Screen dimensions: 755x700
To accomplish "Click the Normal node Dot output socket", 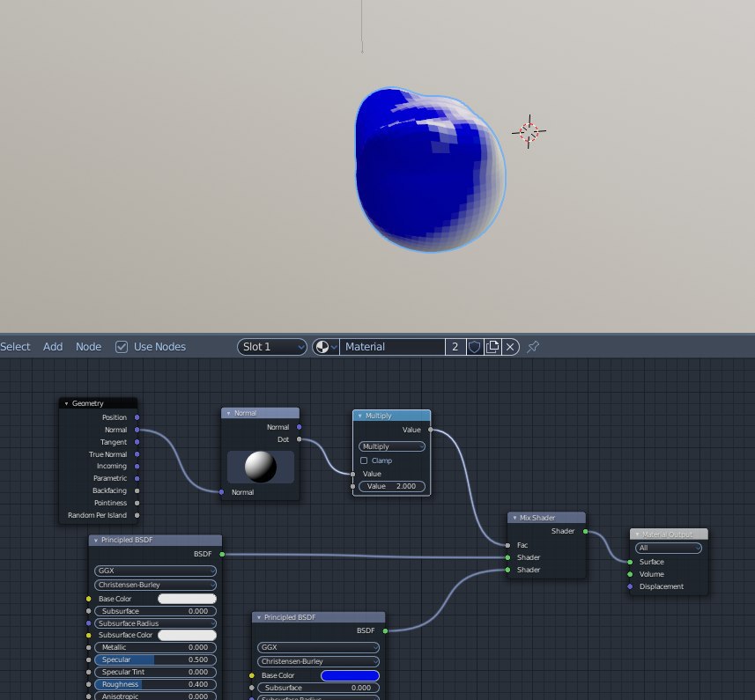I will click(x=299, y=439).
